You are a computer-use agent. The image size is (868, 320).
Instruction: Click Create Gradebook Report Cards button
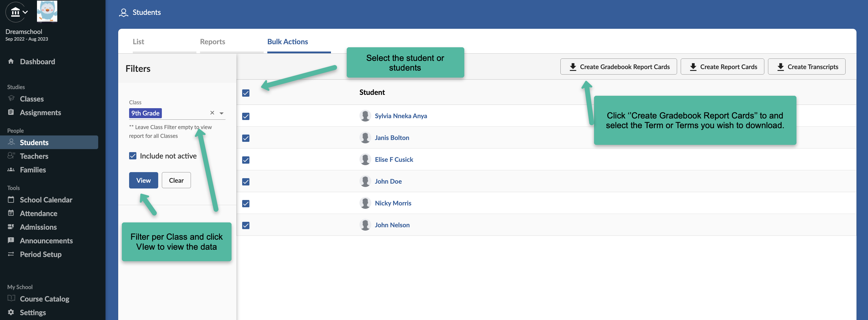coord(618,67)
